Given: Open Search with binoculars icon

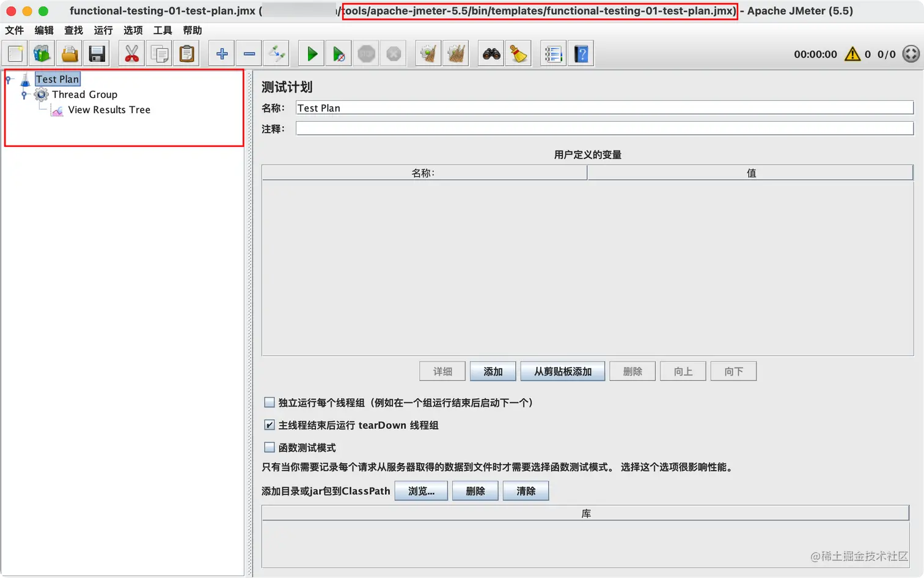Looking at the screenshot, I should [x=491, y=54].
